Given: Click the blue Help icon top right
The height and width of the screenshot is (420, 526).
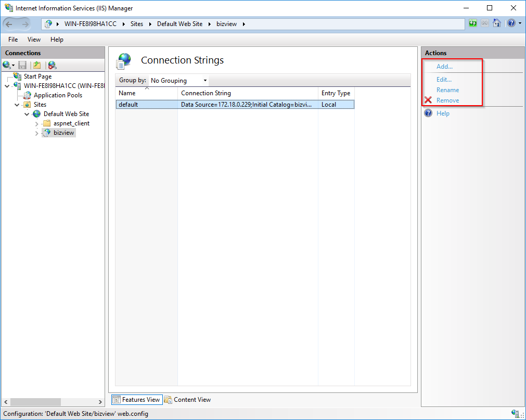Looking at the screenshot, I should 511,23.
